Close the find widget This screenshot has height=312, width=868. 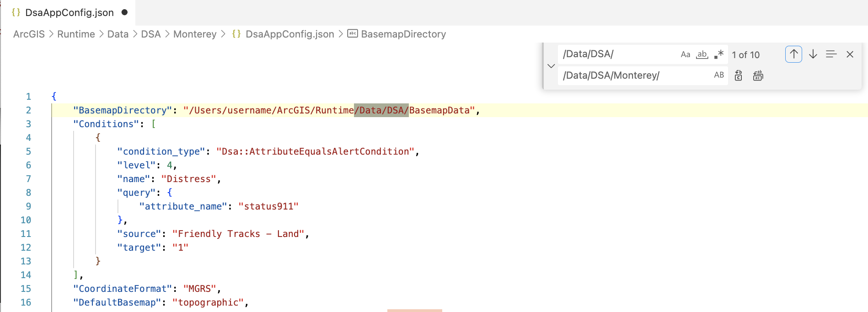850,54
